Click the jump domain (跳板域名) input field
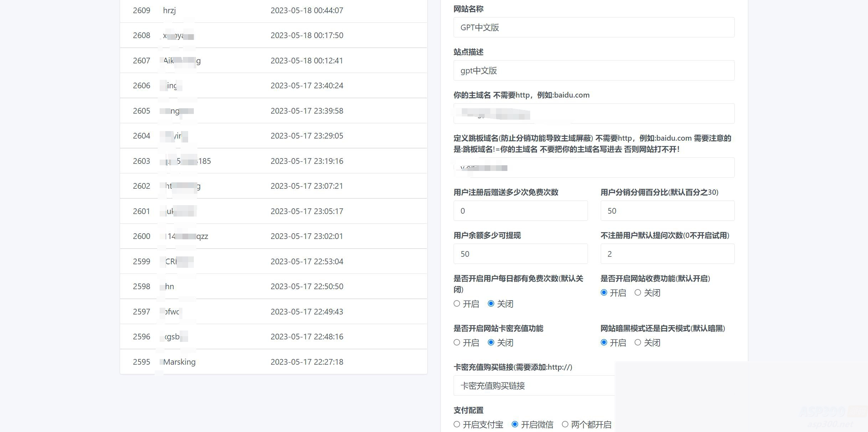This screenshot has width=868, height=432. click(594, 167)
